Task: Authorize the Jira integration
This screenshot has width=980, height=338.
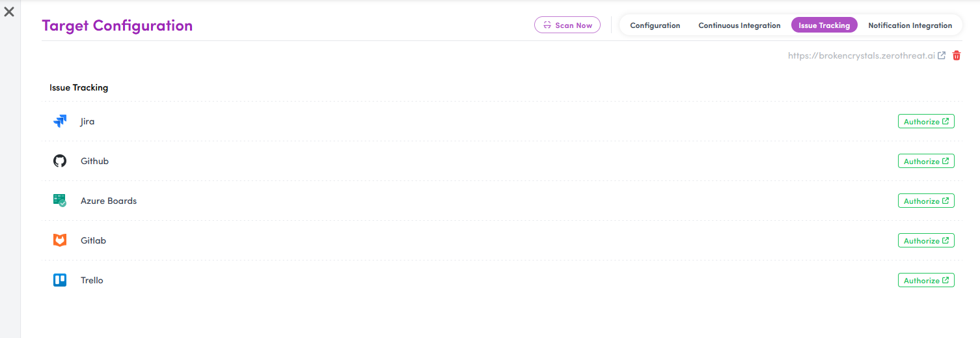Action: tap(925, 122)
